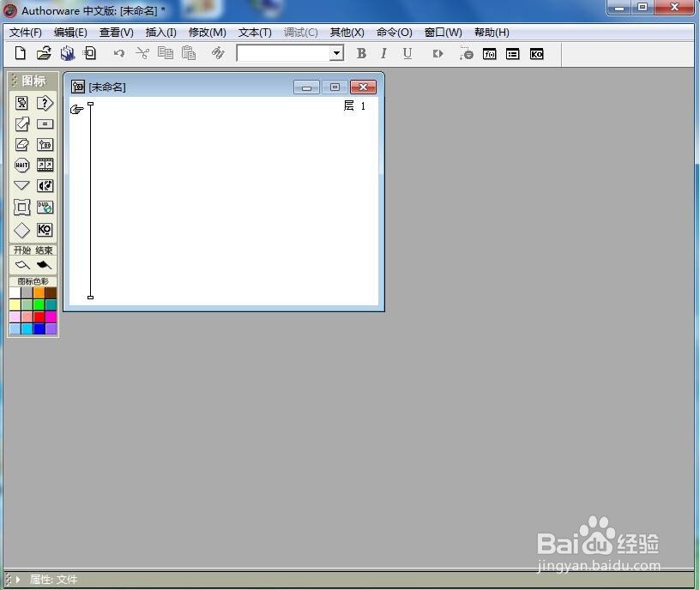
Task: Open the 其他(X) menu
Action: (x=347, y=33)
